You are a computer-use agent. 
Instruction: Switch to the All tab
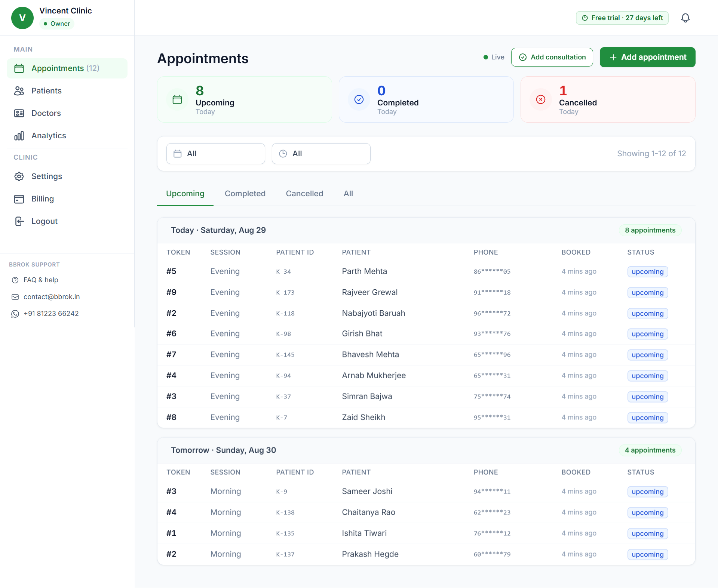click(348, 194)
